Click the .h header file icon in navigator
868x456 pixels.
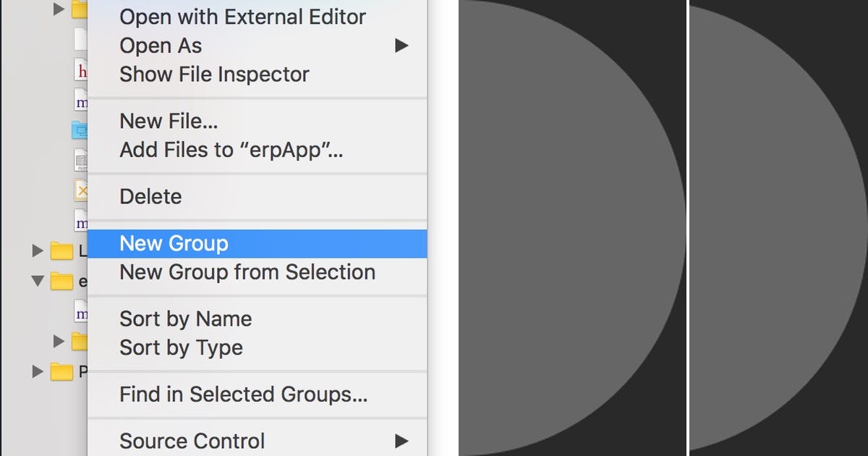(x=80, y=71)
